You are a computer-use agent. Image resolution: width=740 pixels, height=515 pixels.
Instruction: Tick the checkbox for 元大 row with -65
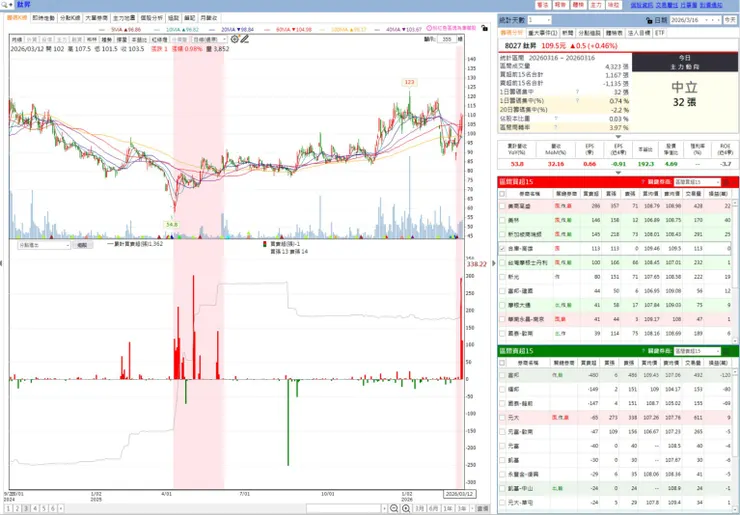click(x=502, y=418)
